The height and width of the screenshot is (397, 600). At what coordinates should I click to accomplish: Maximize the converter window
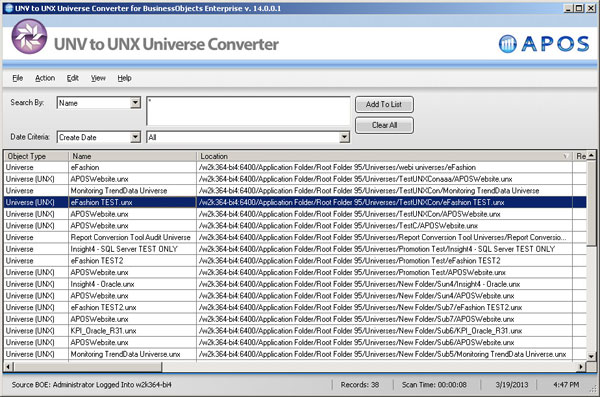pyautogui.click(x=579, y=8)
